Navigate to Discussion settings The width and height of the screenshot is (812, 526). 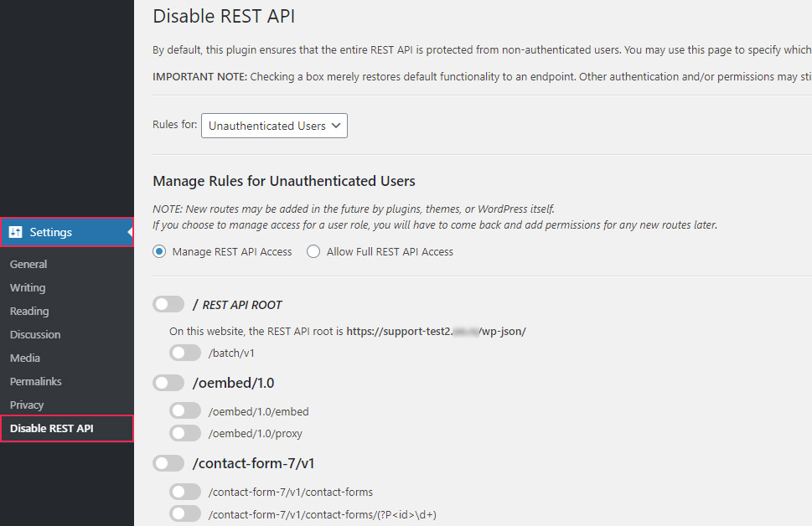35,334
